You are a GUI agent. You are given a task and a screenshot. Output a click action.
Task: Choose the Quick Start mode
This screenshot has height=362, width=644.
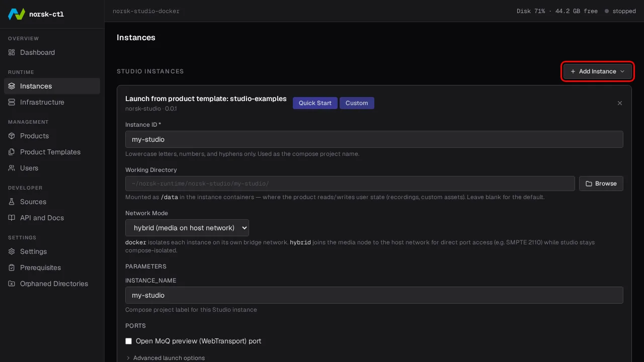pyautogui.click(x=315, y=103)
